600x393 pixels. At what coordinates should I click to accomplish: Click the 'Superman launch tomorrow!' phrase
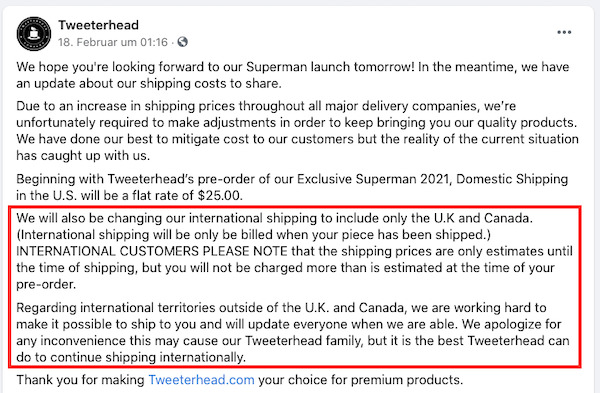330,67
